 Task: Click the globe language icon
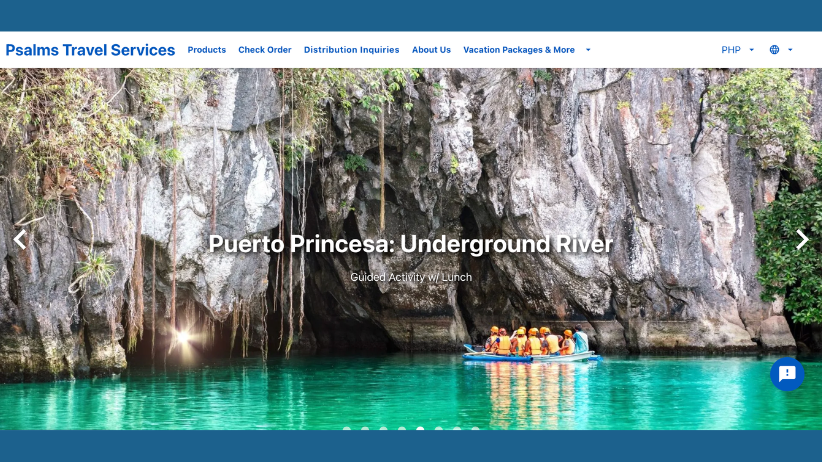point(774,50)
